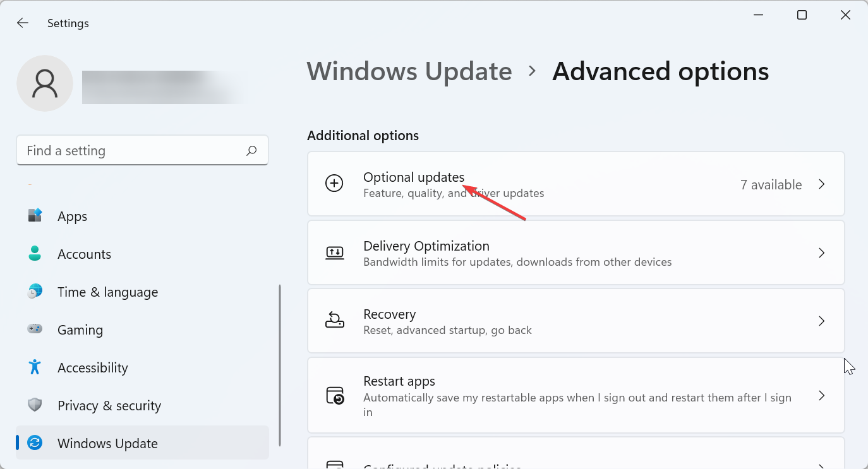Select Windows Update in the sidebar
The width and height of the screenshot is (868, 469).
pyautogui.click(x=142, y=442)
